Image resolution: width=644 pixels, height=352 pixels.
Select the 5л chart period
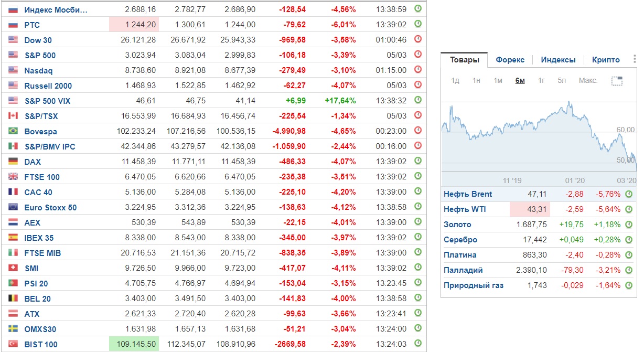(562, 80)
